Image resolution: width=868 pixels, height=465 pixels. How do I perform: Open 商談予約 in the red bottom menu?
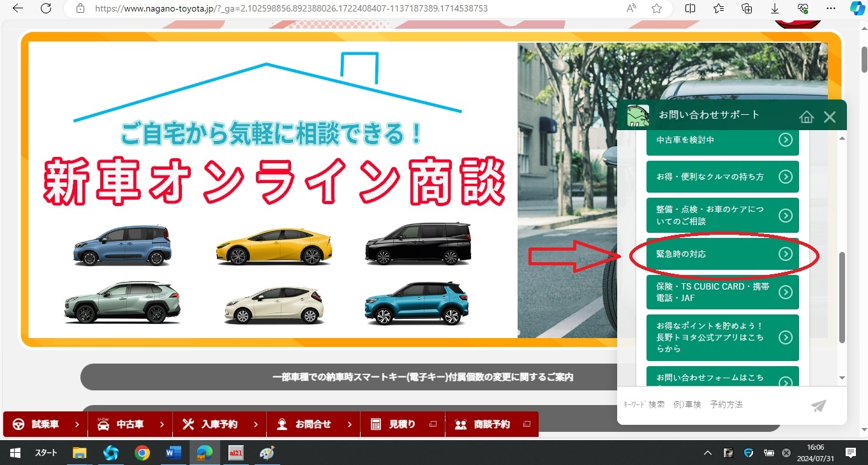click(x=492, y=424)
